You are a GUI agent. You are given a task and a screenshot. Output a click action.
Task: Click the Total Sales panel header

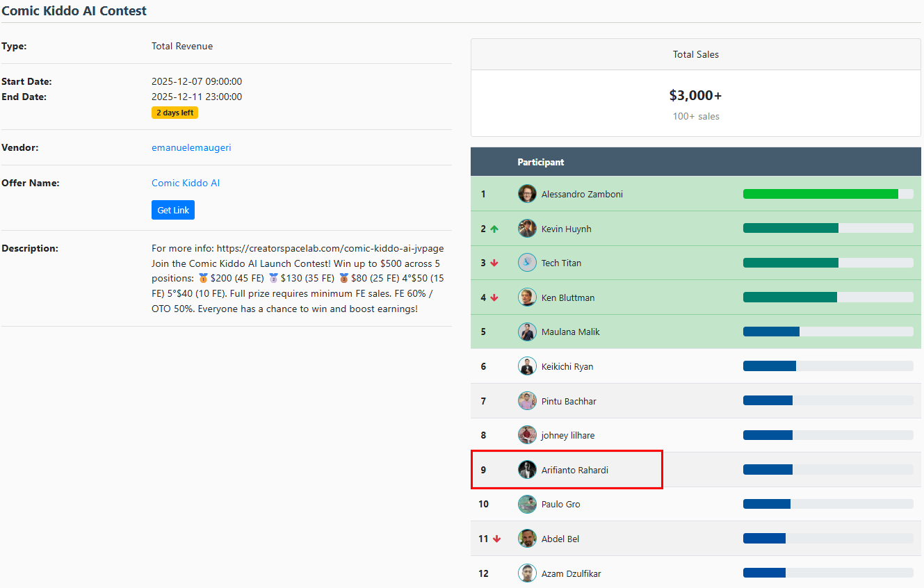[x=695, y=54]
